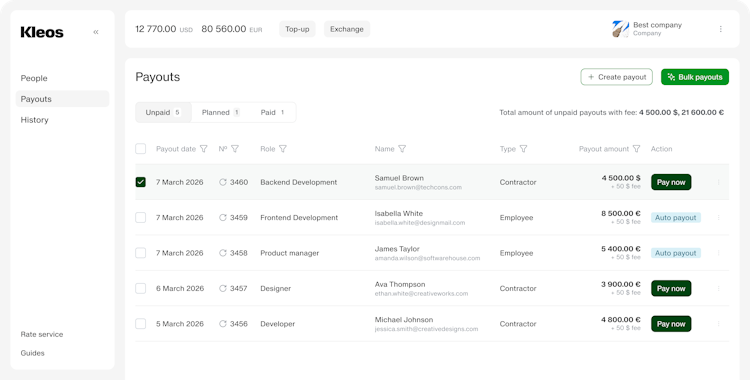750x380 pixels.
Task: Click the Bulk payouts button
Action: (x=695, y=77)
